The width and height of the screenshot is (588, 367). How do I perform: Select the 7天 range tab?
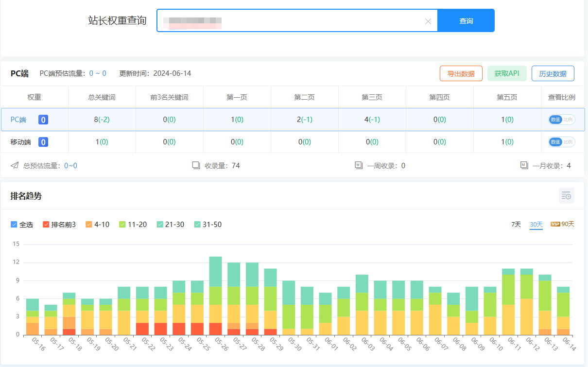point(516,224)
